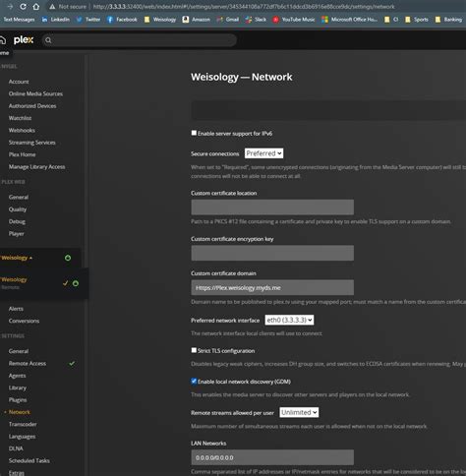466x476 pixels.
Task: Toggle Strict TLS configuration checkbox
Action: coord(194,350)
